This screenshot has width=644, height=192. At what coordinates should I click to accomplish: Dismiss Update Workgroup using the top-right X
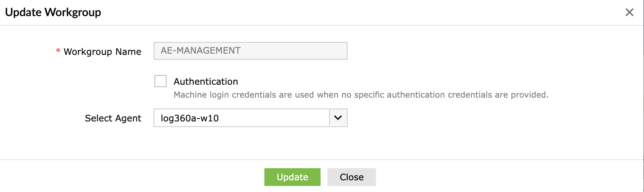(629, 13)
